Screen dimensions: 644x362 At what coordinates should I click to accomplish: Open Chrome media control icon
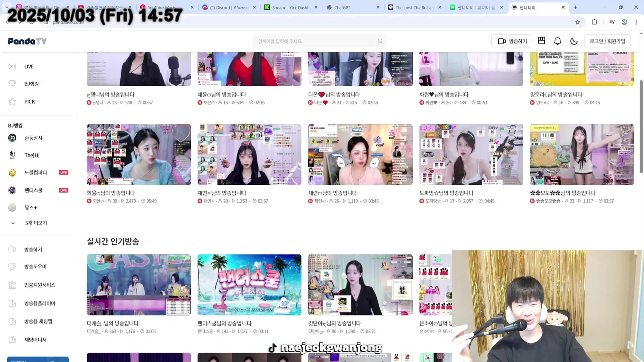[x=612, y=22]
